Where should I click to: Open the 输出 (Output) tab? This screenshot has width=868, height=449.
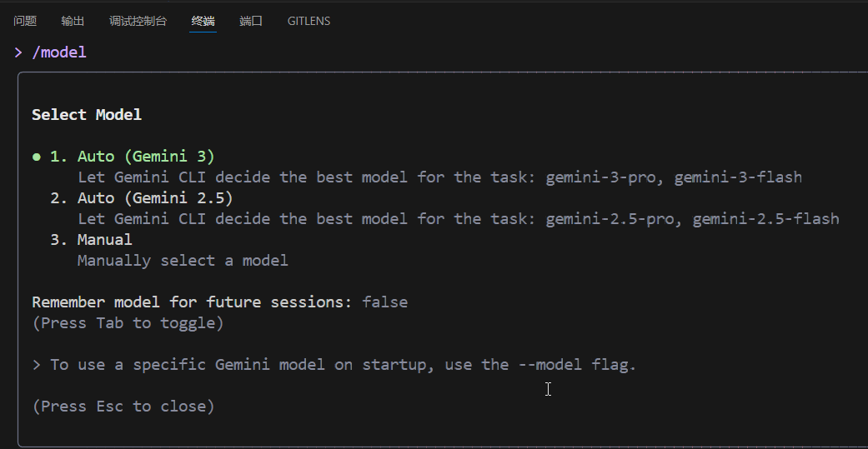(73, 21)
